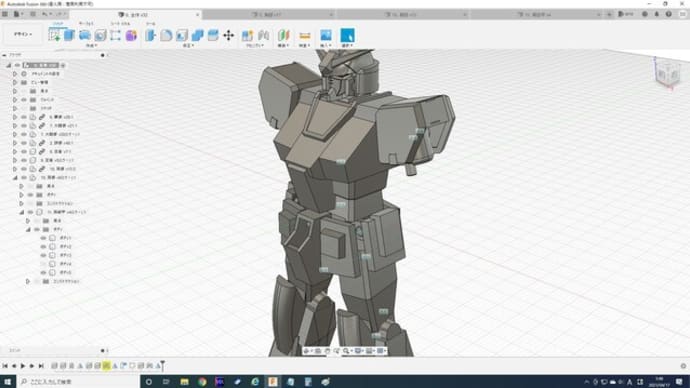Open the 作成 (Create) dropdown
This screenshot has width=690, height=388.
(x=92, y=46)
